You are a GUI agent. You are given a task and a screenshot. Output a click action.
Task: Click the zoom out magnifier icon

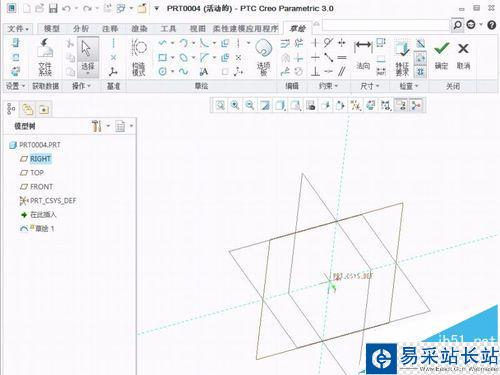pos(250,106)
